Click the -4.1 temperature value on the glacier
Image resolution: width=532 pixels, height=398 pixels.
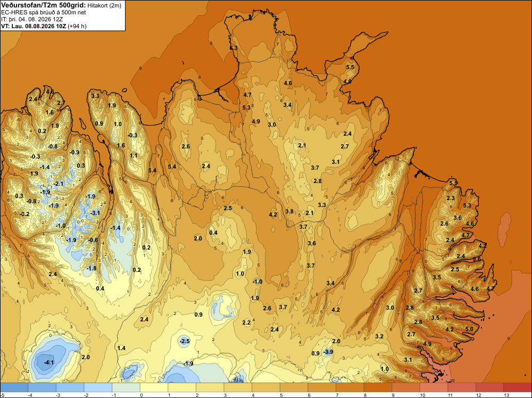pyautogui.click(x=49, y=362)
